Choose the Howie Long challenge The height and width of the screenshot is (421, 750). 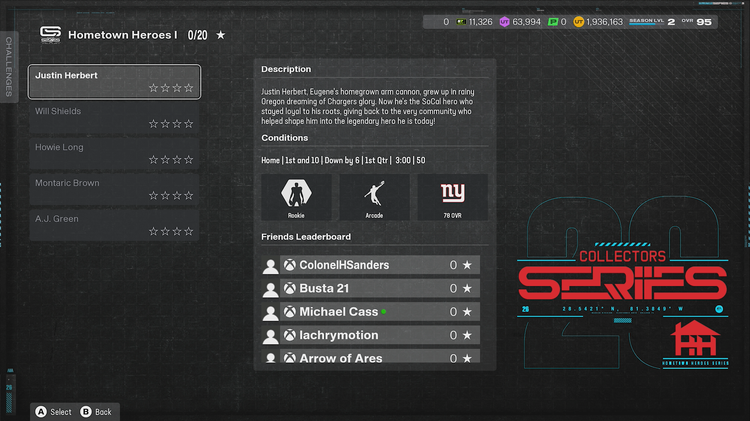point(114,153)
